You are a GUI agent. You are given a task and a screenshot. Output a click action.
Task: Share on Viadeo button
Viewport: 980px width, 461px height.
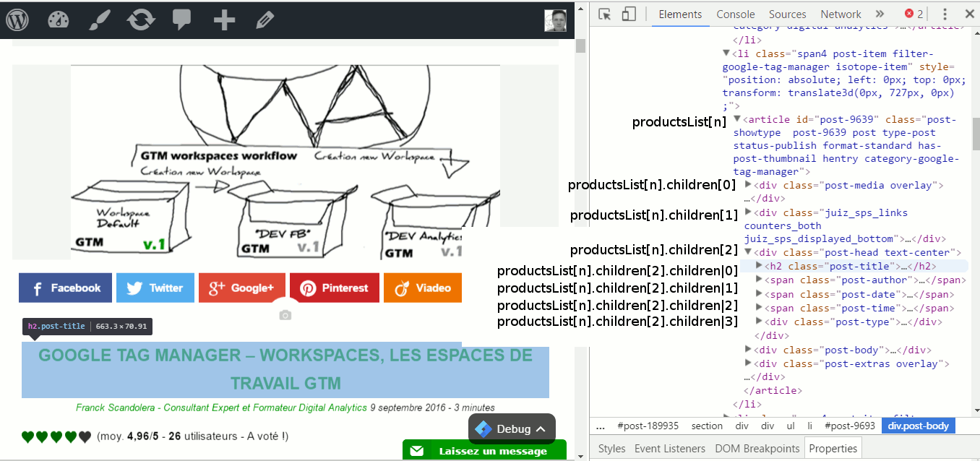tap(423, 288)
